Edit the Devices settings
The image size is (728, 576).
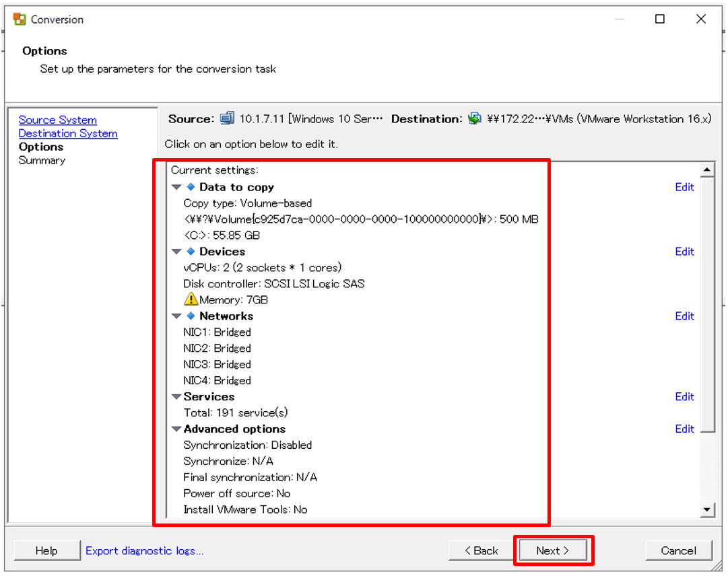(x=684, y=252)
